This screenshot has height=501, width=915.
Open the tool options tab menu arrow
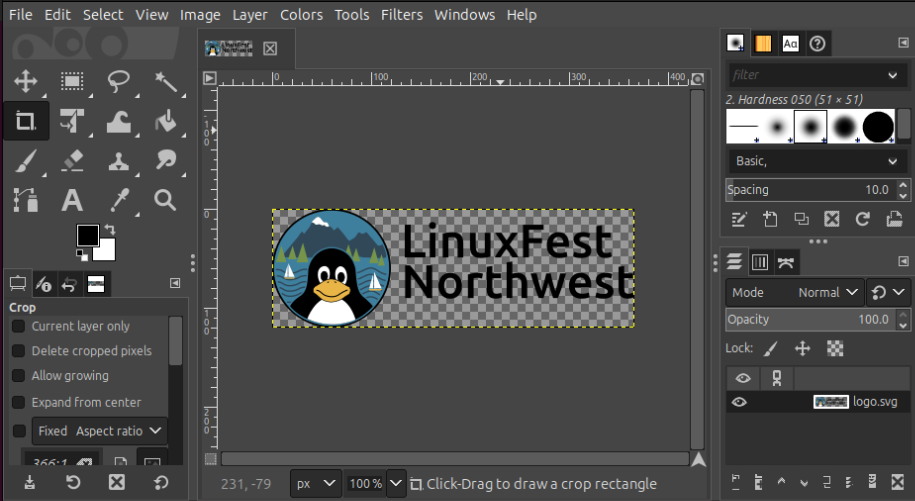[x=174, y=283]
